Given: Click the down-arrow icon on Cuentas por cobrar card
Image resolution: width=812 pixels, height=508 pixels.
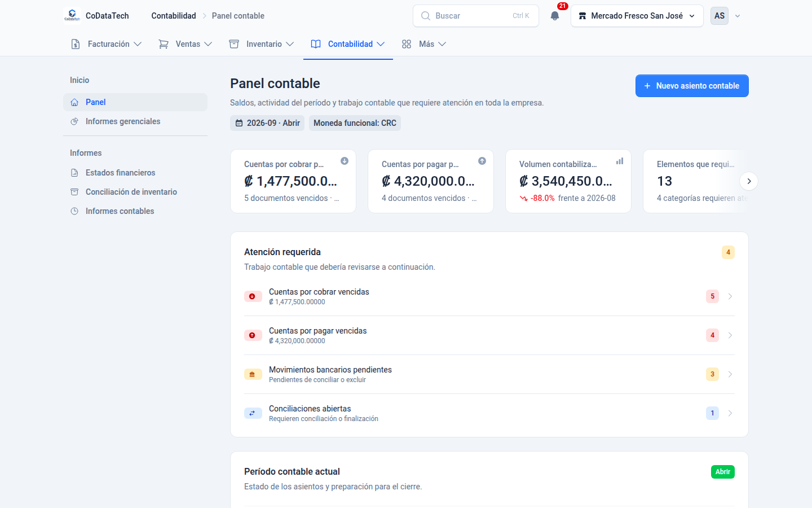Looking at the screenshot, I should click(345, 161).
